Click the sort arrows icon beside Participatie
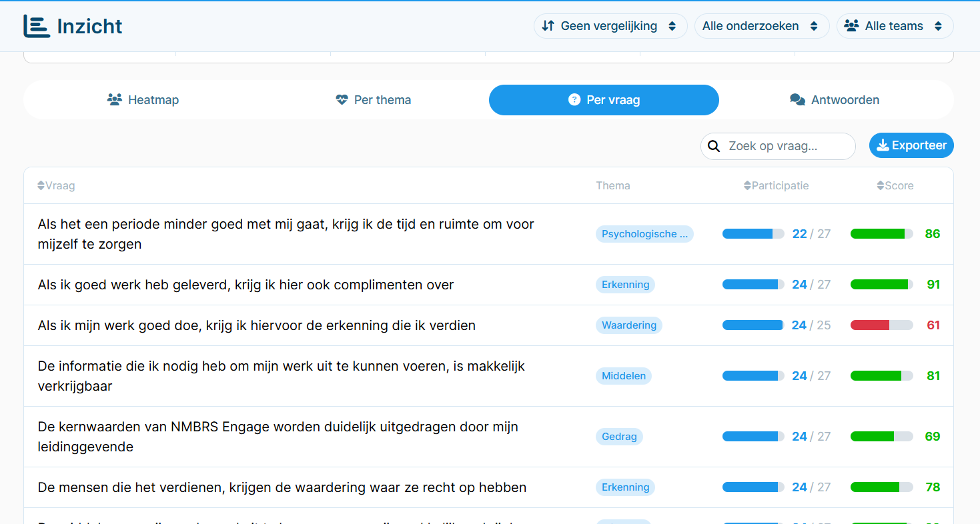980x524 pixels. click(747, 186)
